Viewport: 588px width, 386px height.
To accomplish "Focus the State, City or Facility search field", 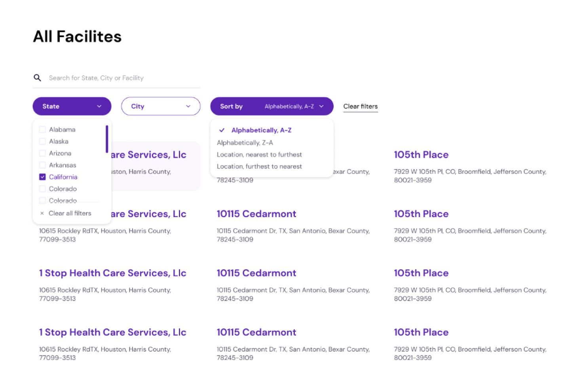I will tap(117, 78).
